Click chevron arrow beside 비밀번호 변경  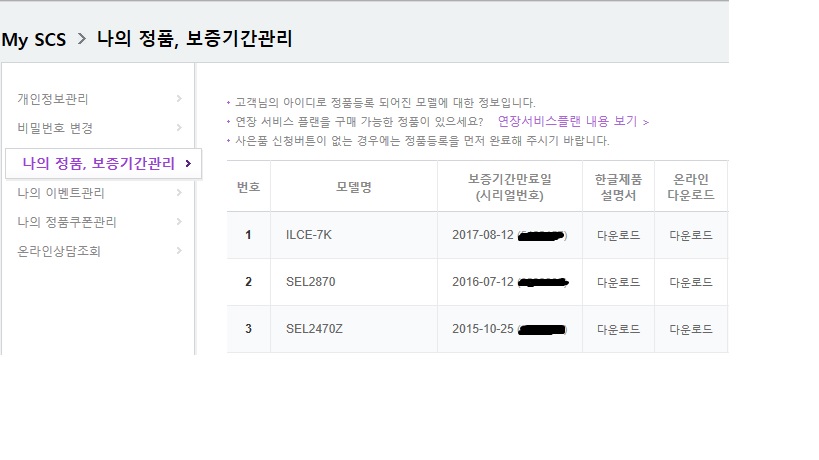coord(179,128)
